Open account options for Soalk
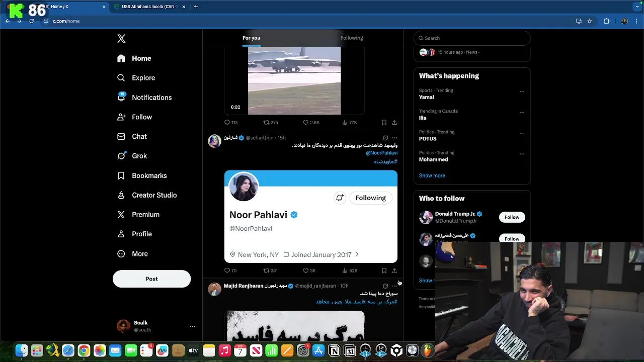The height and width of the screenshot is (362, 644). click(x=192, y=326)
